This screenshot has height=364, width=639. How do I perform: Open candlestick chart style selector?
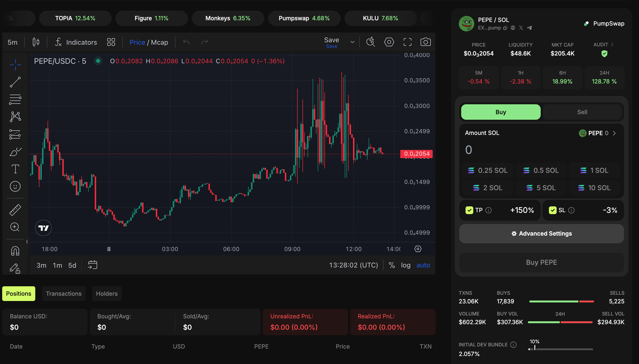click(36, 42)
